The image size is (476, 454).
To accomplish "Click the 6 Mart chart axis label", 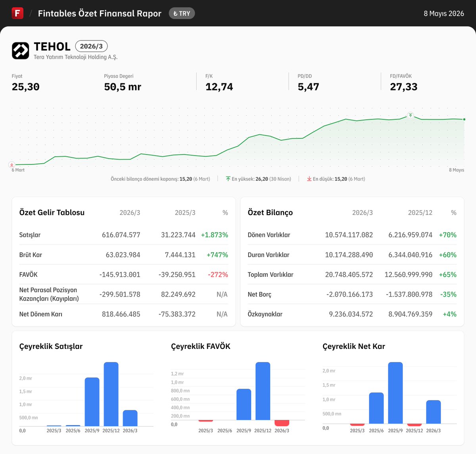I will pos(18,170).
